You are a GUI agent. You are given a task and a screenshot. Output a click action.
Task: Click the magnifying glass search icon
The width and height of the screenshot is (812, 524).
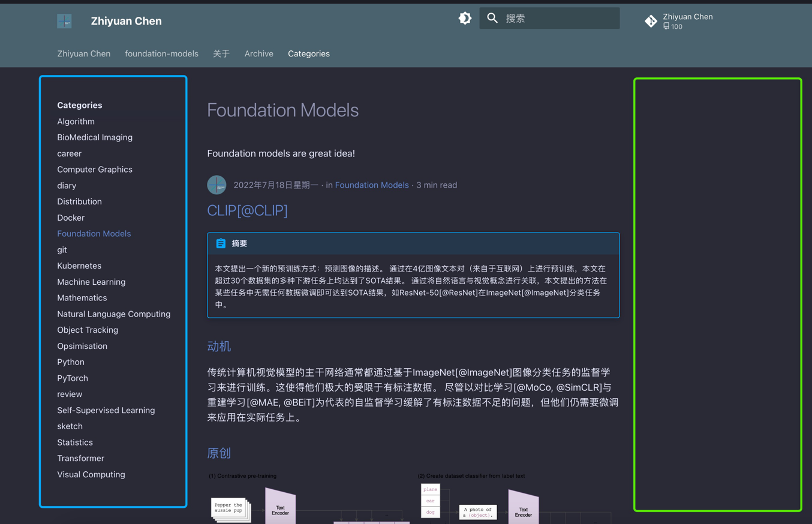point(492,18)
